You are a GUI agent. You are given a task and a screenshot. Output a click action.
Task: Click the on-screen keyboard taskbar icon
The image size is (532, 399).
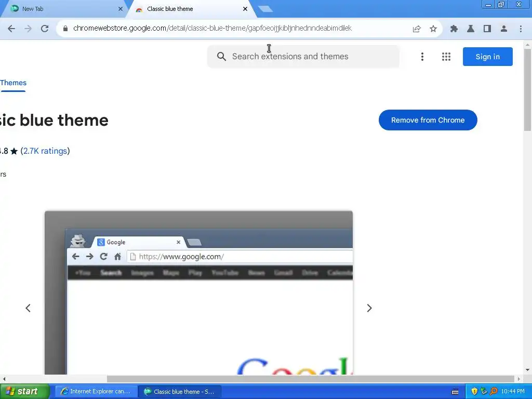[x=455, y=392]
